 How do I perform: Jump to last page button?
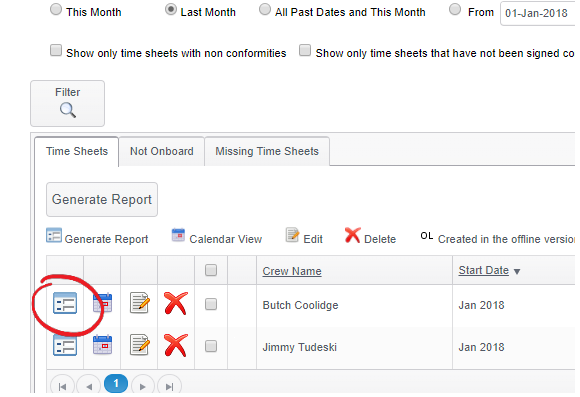169,386
